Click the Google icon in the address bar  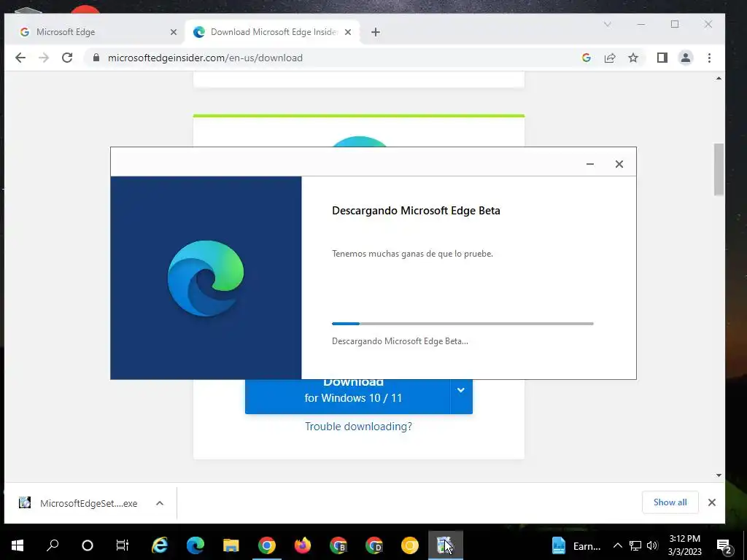[587, 58]
